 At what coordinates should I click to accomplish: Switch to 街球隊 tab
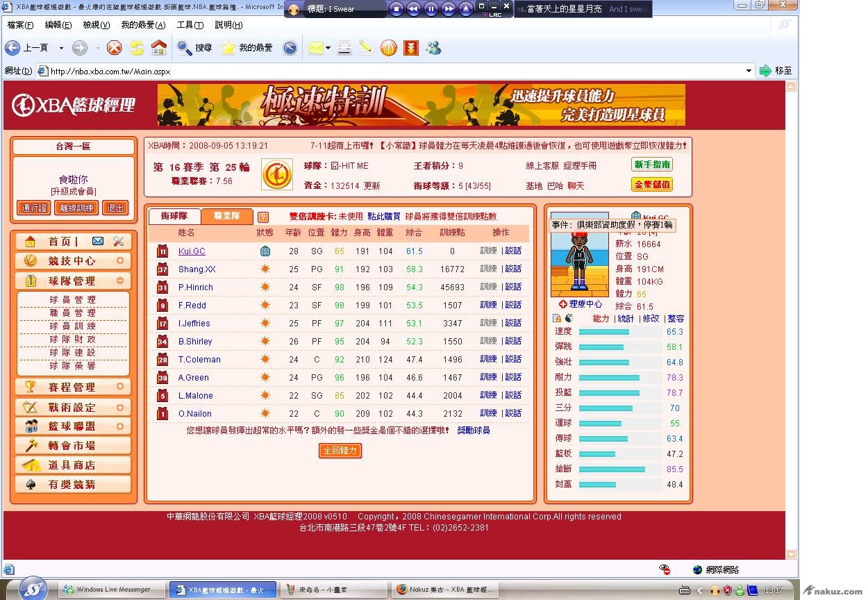pos(174,216)
